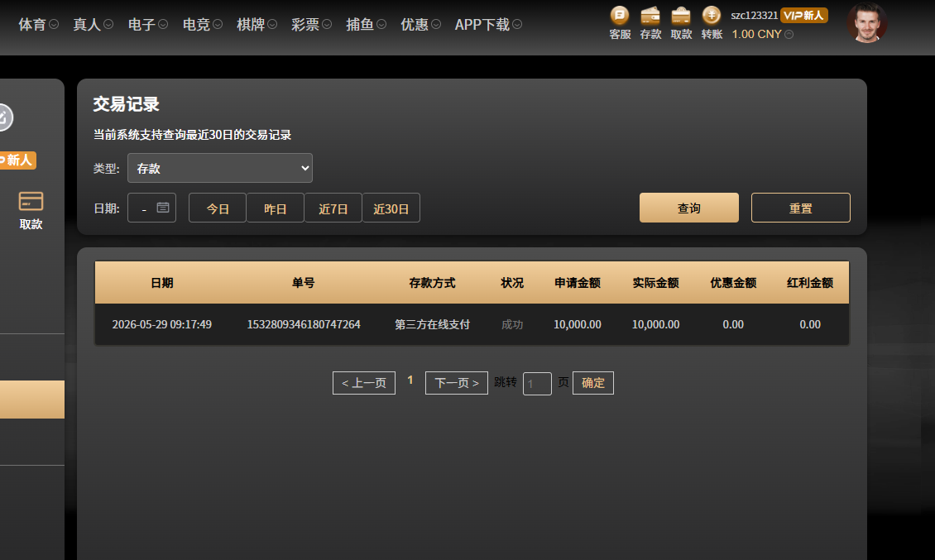The width and height of the screenshot is (935, 560).
Task: Click the 优惠金额 column header
Action: (733, 283)
